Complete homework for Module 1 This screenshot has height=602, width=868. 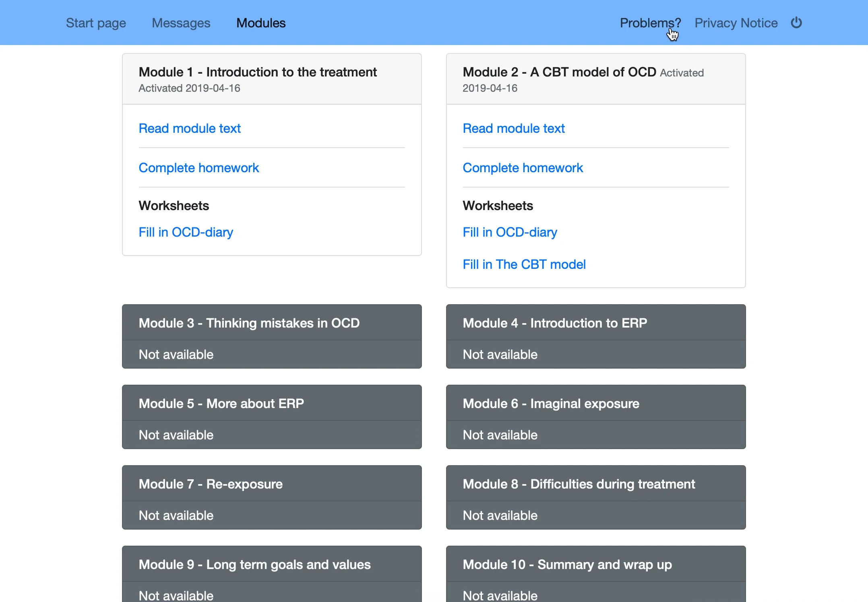198,168
